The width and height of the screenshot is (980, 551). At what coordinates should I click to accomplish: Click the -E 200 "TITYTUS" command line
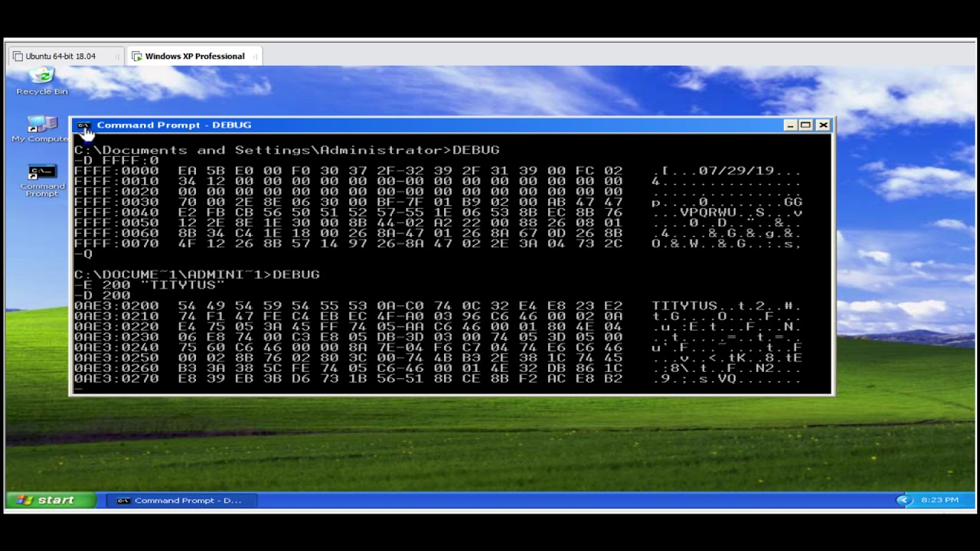(149, 285)
